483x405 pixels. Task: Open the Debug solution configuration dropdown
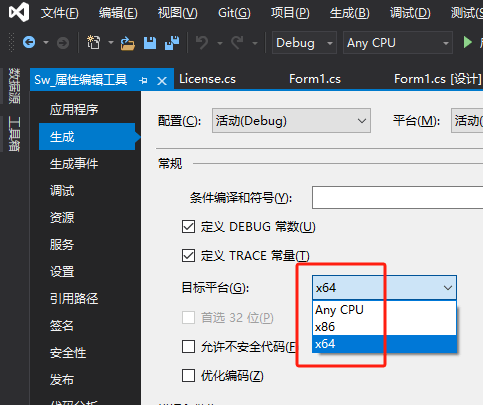(x=304, y=43)
